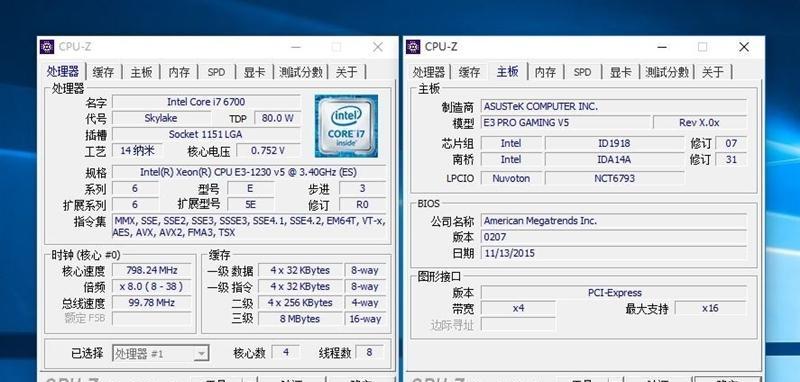This screenshot has height=382, width=800.
Task: Select SPD tab in right window
Action: (x=582, y=72)
